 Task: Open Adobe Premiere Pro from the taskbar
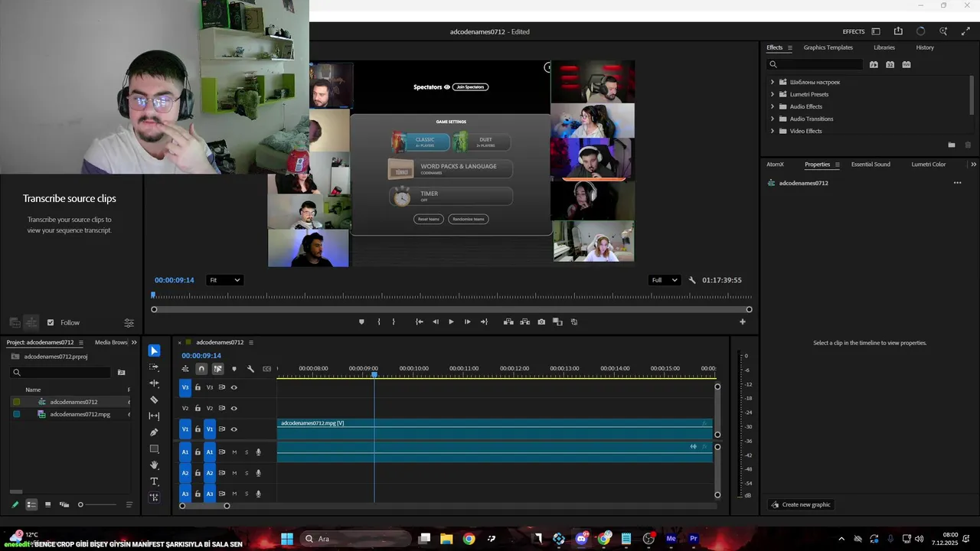[x=694, y=539]
